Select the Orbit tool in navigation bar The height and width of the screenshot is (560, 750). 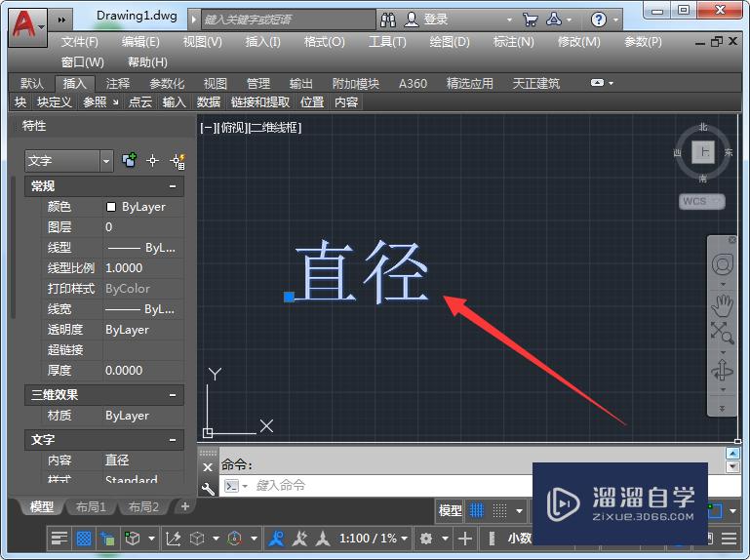(723, 371)
